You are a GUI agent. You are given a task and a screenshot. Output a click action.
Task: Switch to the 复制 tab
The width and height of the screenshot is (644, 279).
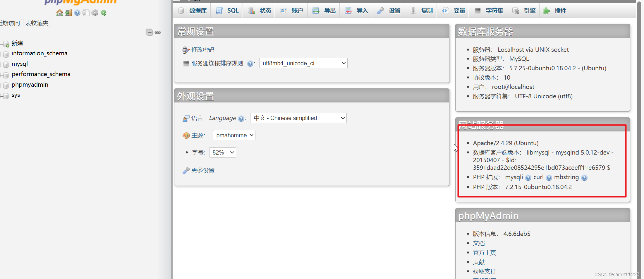point(421,11)
